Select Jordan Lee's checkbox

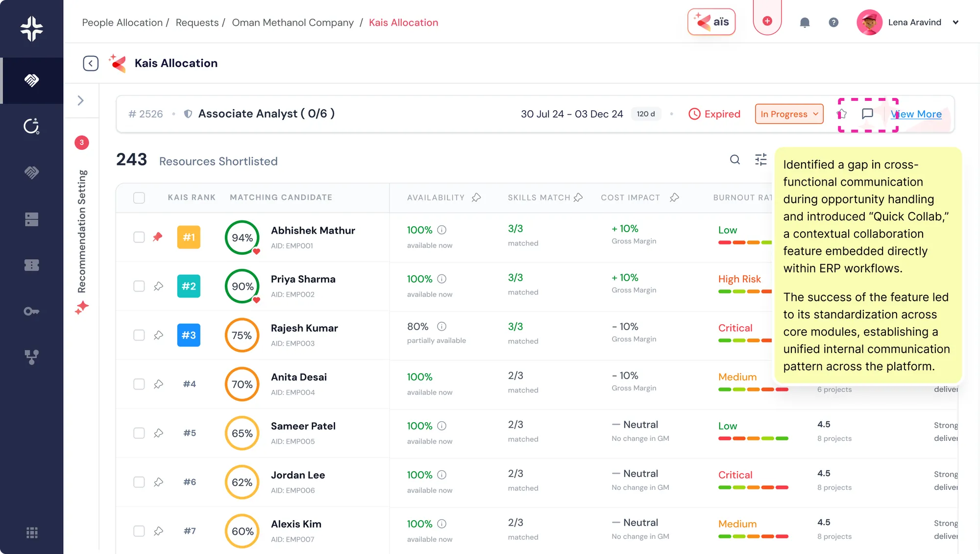tap(139, 482)
